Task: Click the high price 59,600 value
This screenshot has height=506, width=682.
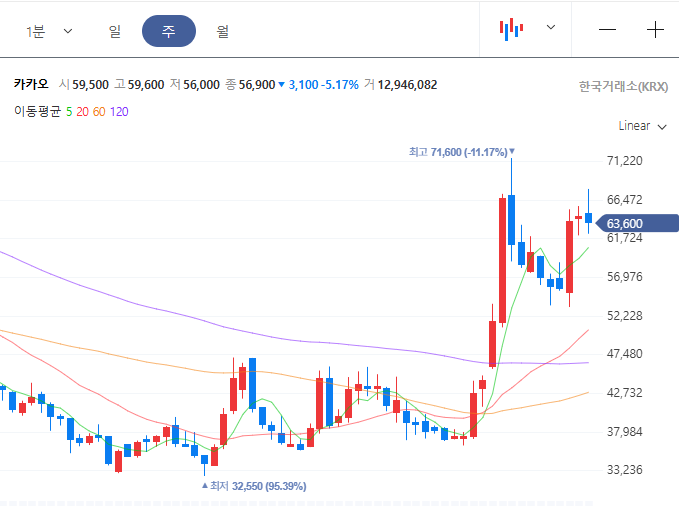Action: (146, 84)
